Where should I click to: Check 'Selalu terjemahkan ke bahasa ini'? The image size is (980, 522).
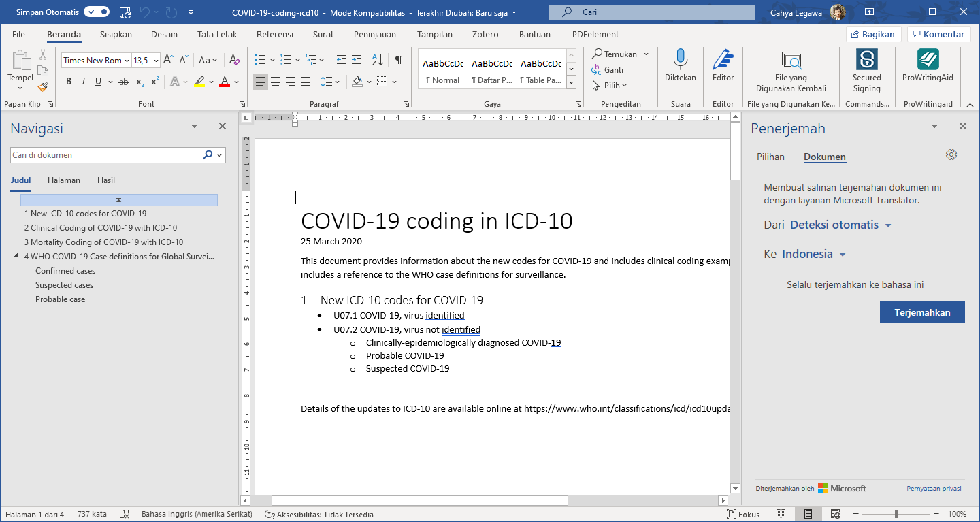(770, 284)
